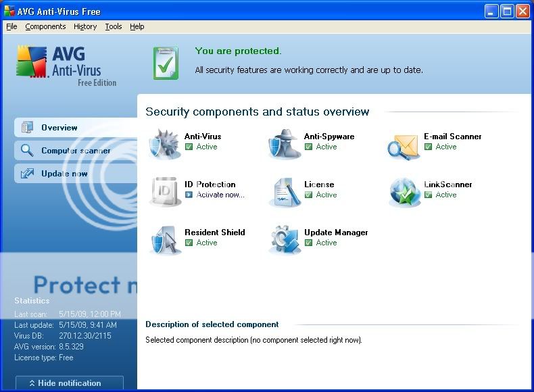Click the green protected status clipboard icon

[x=166, y=63]
